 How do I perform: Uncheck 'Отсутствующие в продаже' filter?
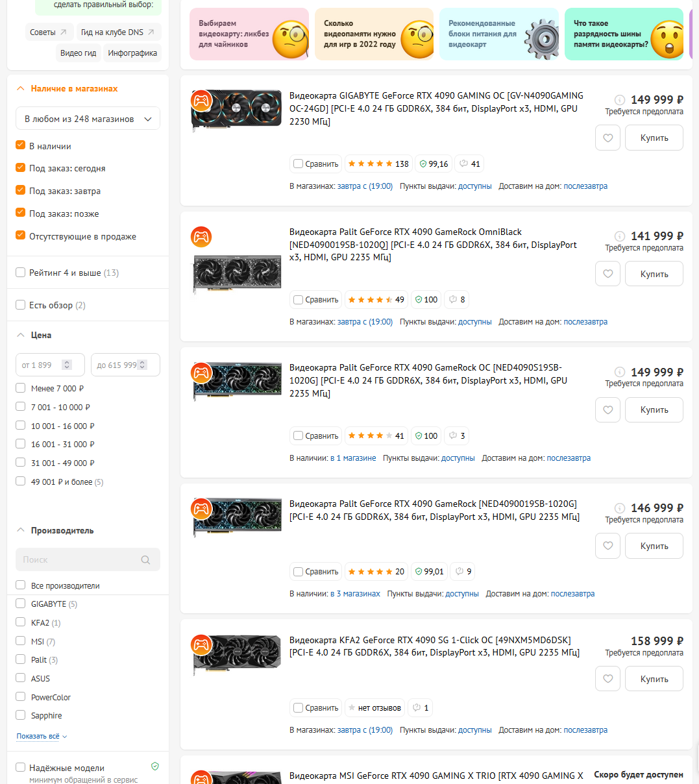20,236
